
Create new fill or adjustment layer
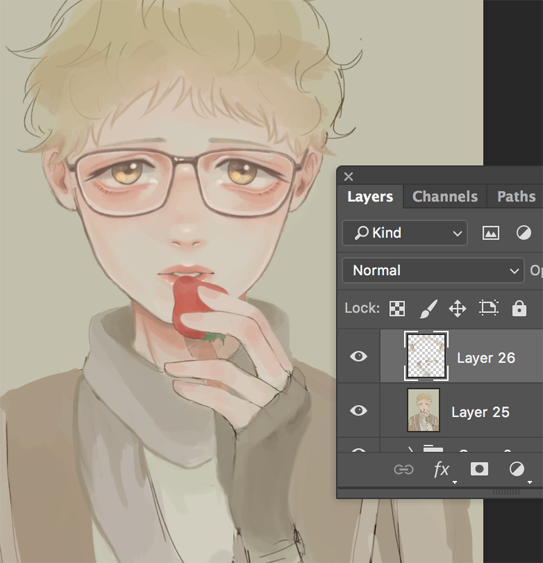coord(517,469)
